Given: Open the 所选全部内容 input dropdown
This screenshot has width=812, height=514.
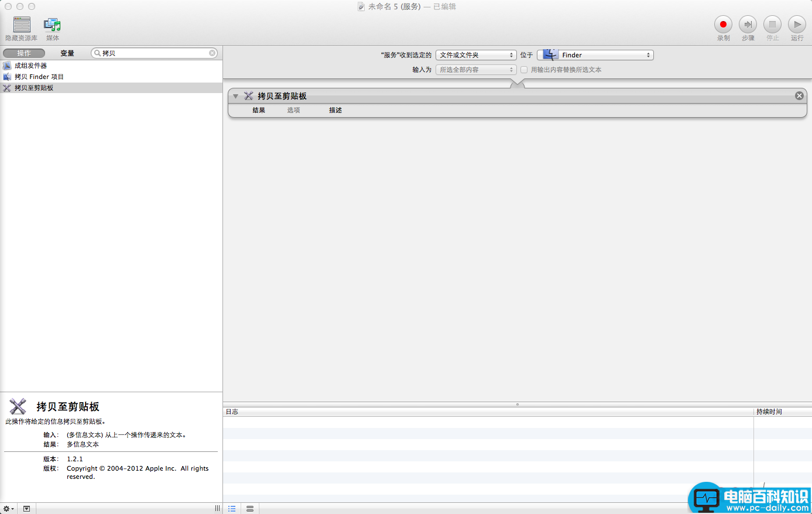Looking at the screenshot, I should 476,70.
